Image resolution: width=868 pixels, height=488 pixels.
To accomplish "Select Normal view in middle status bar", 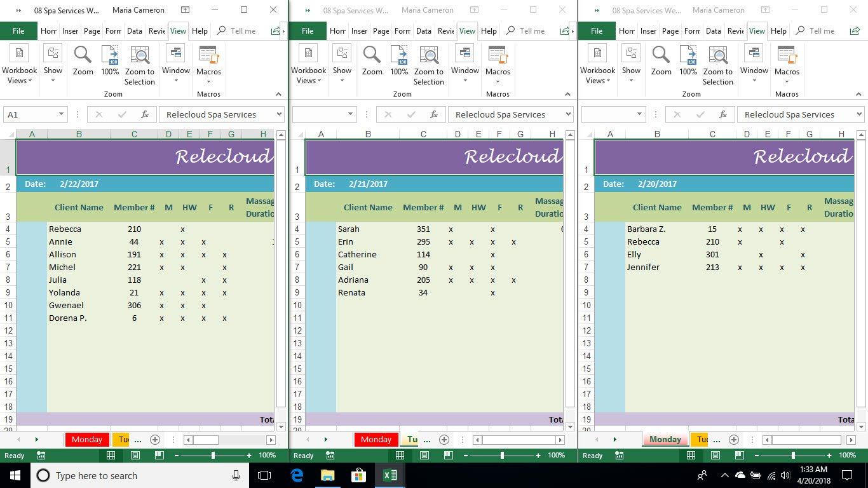I will (400, 455).
